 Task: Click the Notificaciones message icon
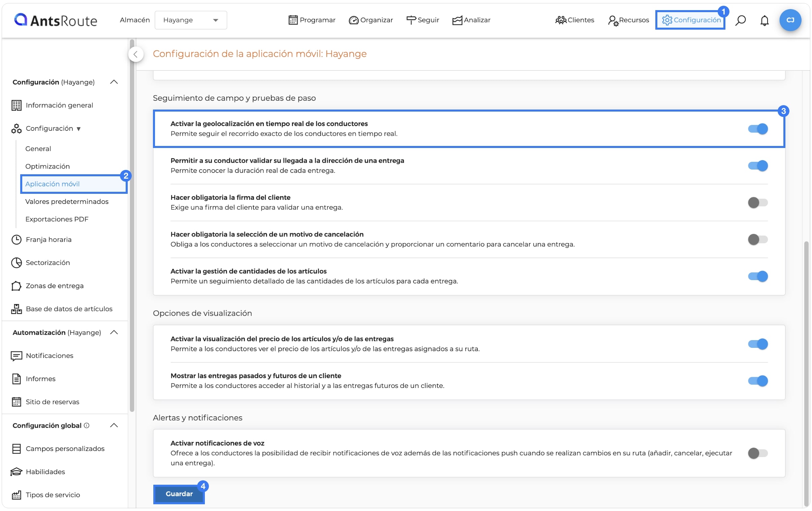tap(16, 356)
